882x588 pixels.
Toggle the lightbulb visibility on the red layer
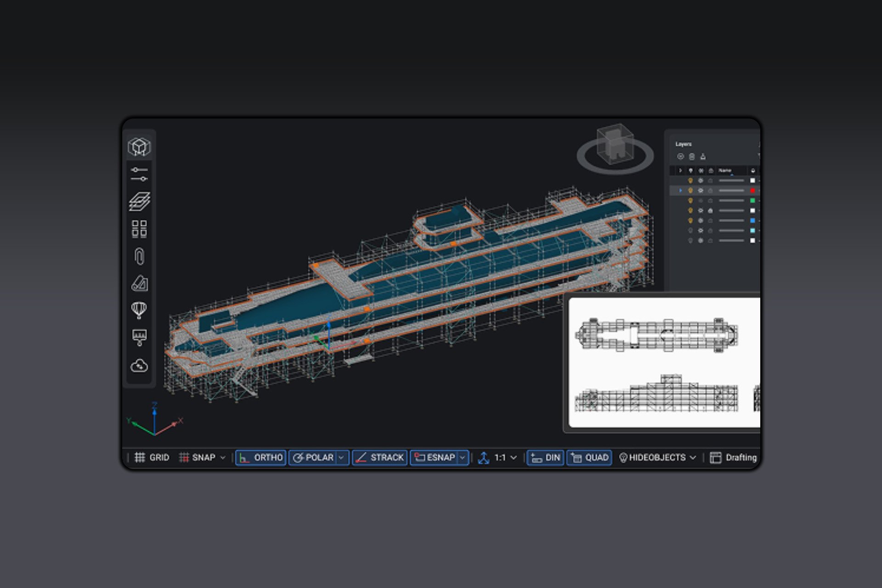click(690, 190)
